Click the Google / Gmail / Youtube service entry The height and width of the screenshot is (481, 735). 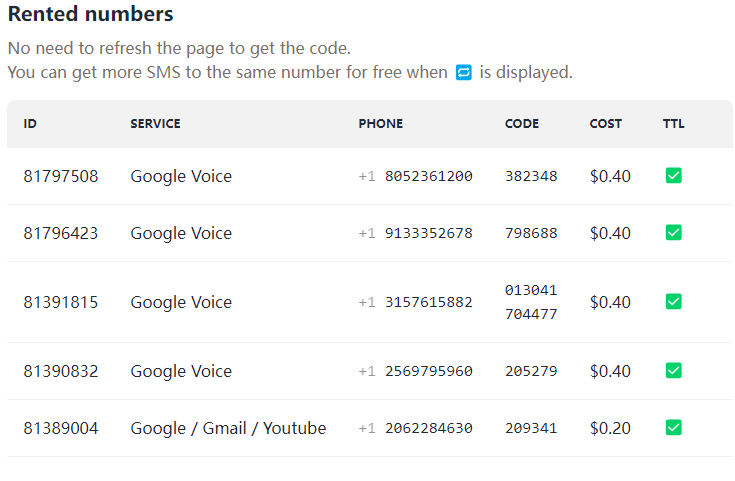coord(228,428)
